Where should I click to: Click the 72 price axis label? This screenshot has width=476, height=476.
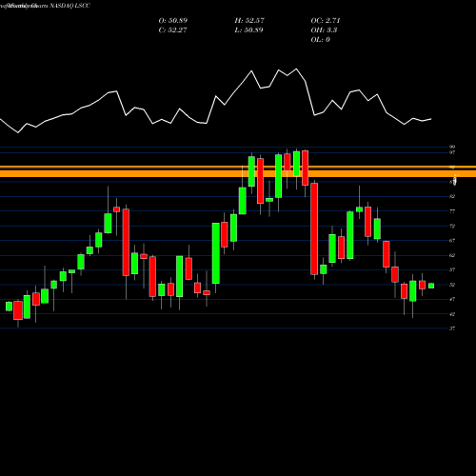point(452,226)
